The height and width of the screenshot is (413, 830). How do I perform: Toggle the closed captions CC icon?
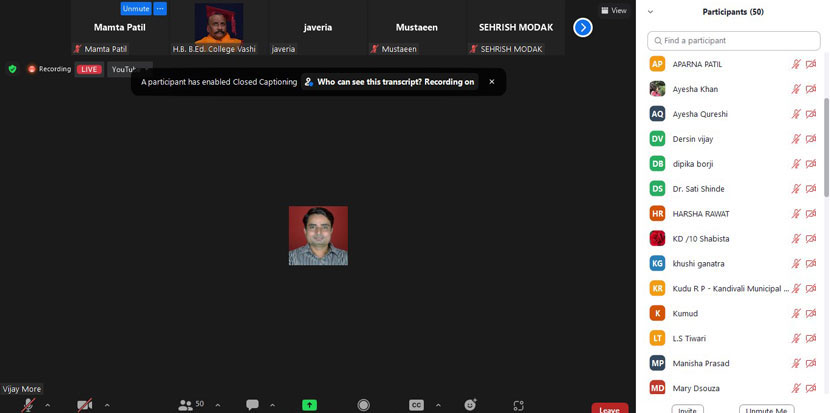[416, 404]
